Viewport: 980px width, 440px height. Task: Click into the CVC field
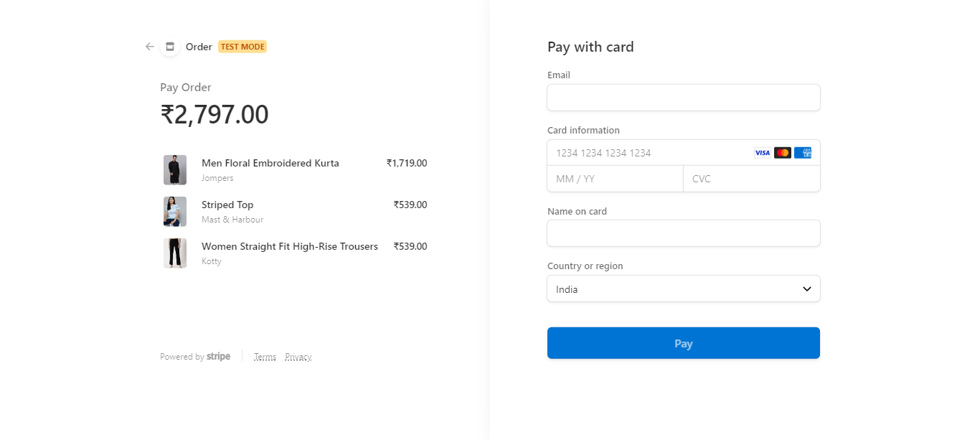(x=751, y=179)
